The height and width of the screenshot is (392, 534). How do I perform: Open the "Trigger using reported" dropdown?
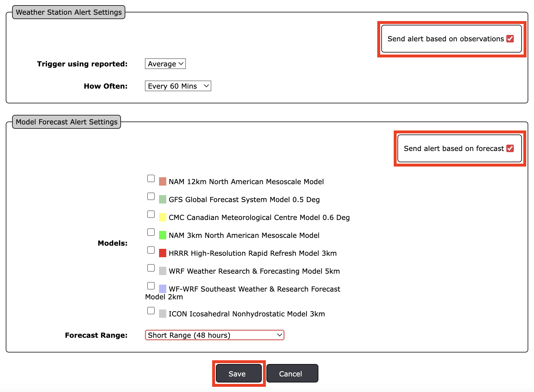(x=165, y=64)
